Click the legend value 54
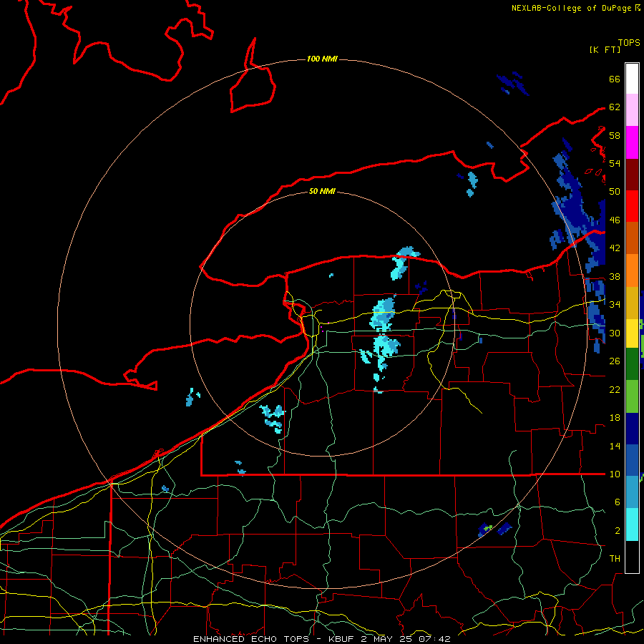The width and height of the screenshot is (644, 644). (615, 163)
